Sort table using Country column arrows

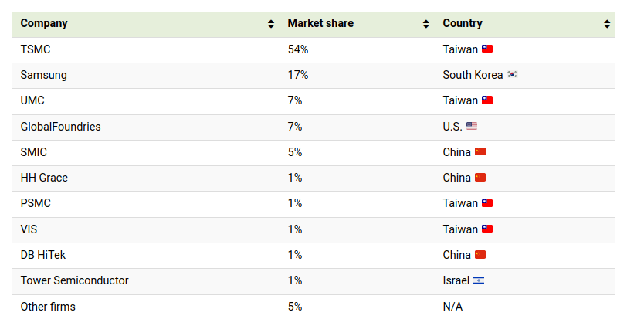pyautogui.click(x=607, y=24)
